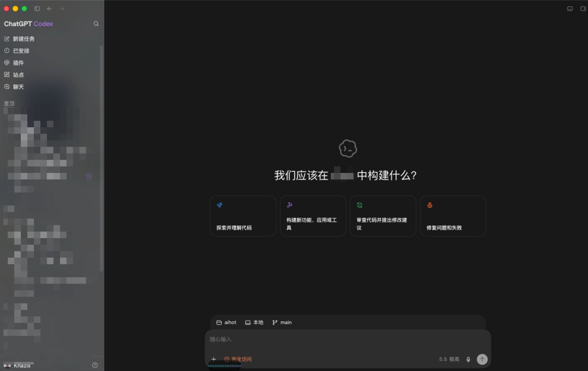Toggle the right side panel icon
Image resolution: width=588 pixels, height=371 pixels.
coord(583,9)
